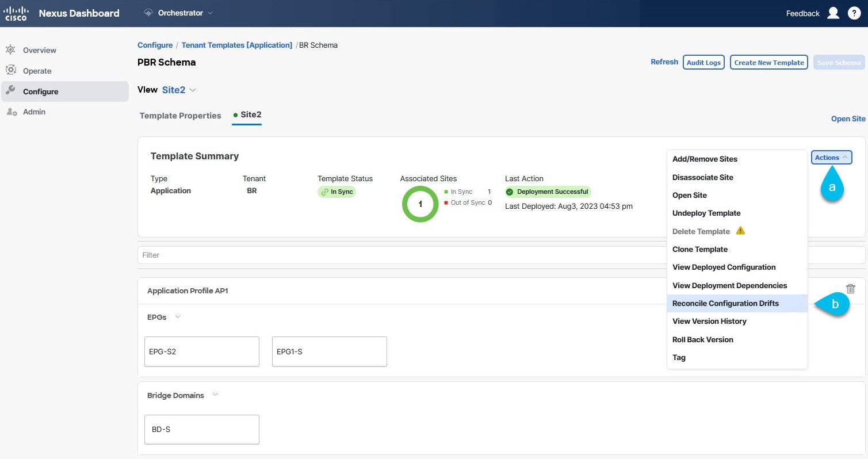Image resolution: width=868 pixels, height=459 pixels.
Task: Navigate to Operate in sidebar
Action: [37, 71]
